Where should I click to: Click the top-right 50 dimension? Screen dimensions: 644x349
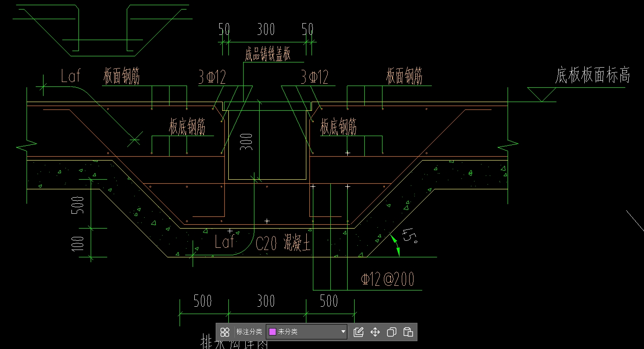pos(308,30)
